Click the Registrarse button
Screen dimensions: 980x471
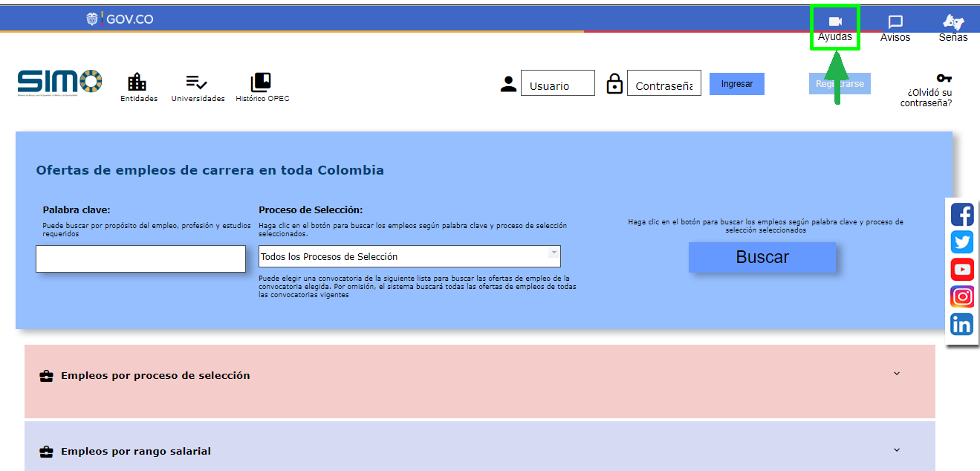point(840,84)
